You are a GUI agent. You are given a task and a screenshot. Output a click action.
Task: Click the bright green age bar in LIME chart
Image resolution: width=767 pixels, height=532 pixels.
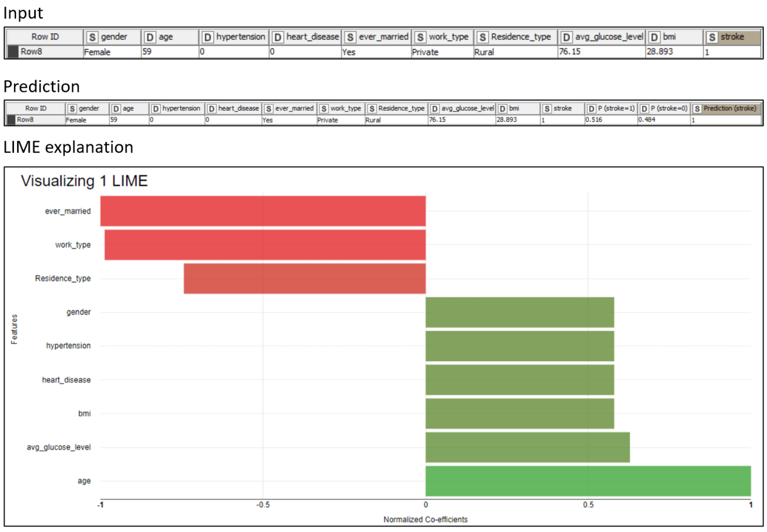(588, 481)
